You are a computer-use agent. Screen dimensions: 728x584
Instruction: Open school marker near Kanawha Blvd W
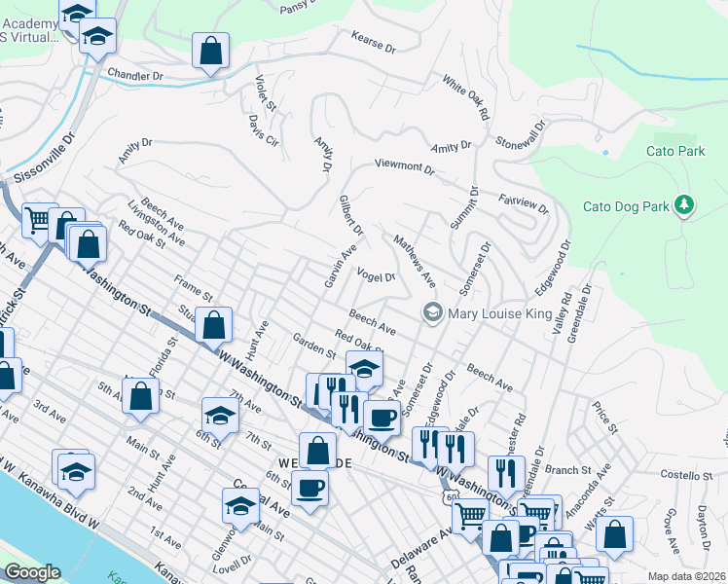point(77,474)
